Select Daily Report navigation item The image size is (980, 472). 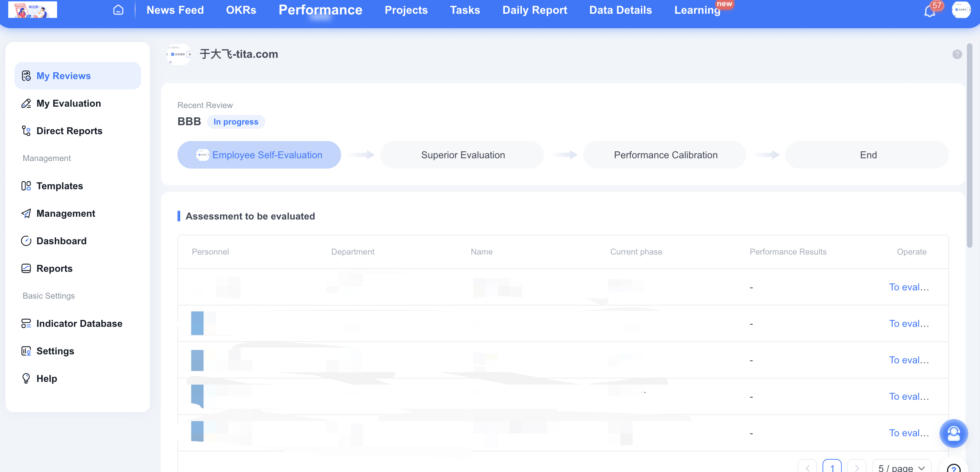pos(534,9)
